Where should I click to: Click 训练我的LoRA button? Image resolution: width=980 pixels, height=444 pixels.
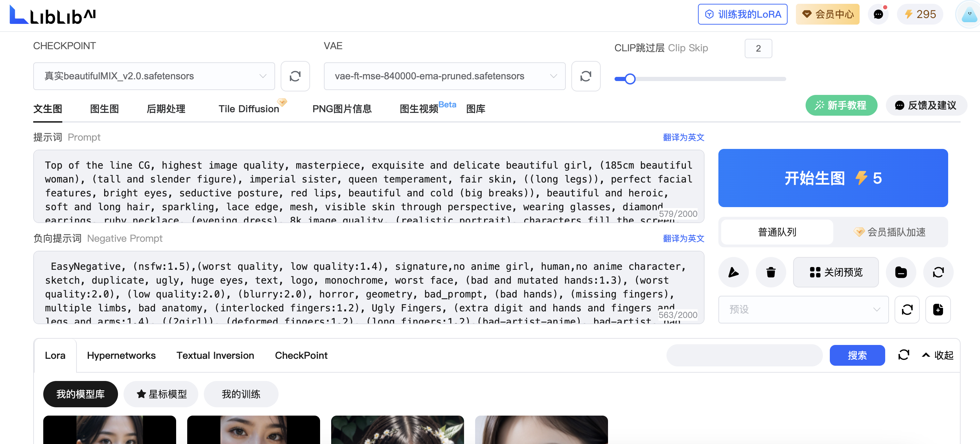[742, 15]
